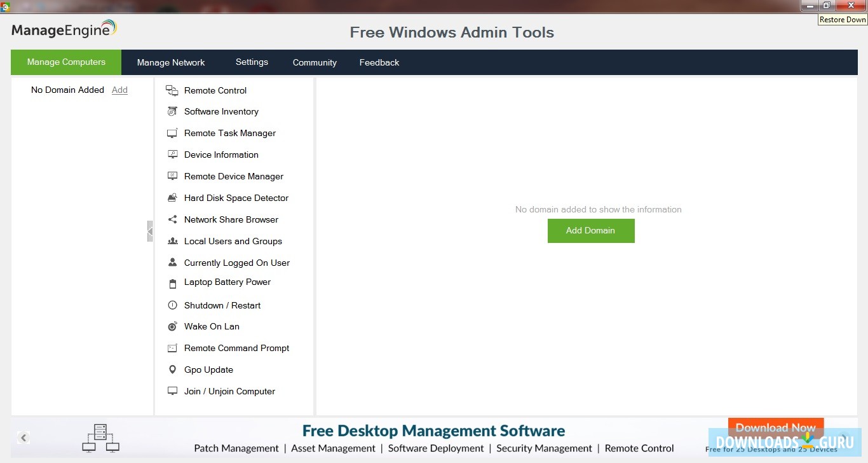Screen dimensions: 868x463
Task: Click the Add link beside No Domain Added
Action: coord(119,90)
